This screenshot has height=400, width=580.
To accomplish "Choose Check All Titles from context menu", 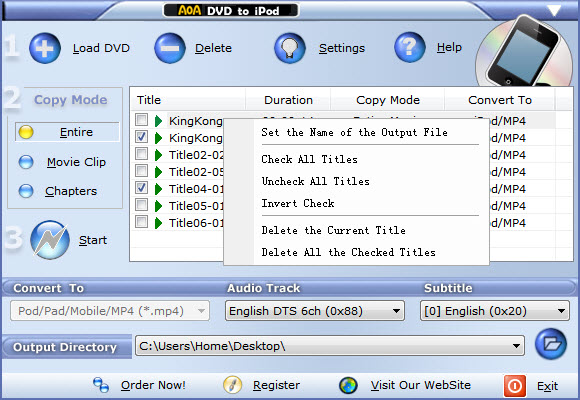I will [x=309, y=159].
